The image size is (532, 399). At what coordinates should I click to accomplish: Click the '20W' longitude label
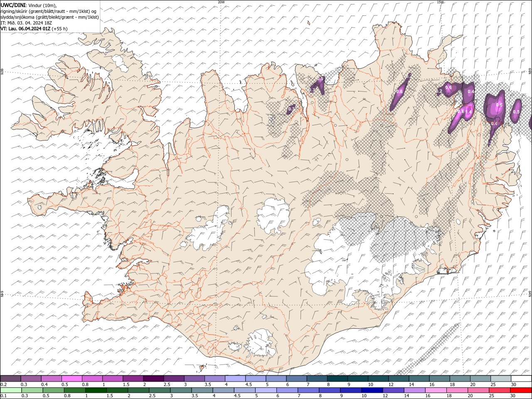[221, 2]
